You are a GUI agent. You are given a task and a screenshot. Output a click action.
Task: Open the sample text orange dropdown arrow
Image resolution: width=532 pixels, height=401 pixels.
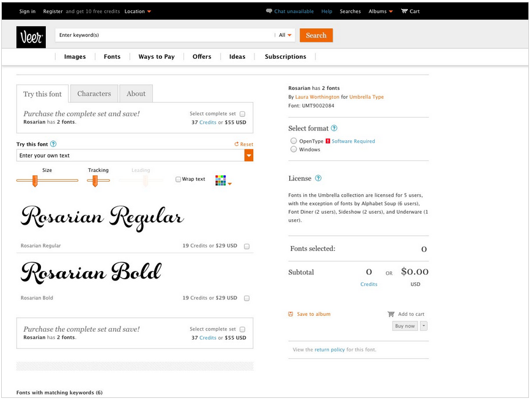[x=249, y=156]
